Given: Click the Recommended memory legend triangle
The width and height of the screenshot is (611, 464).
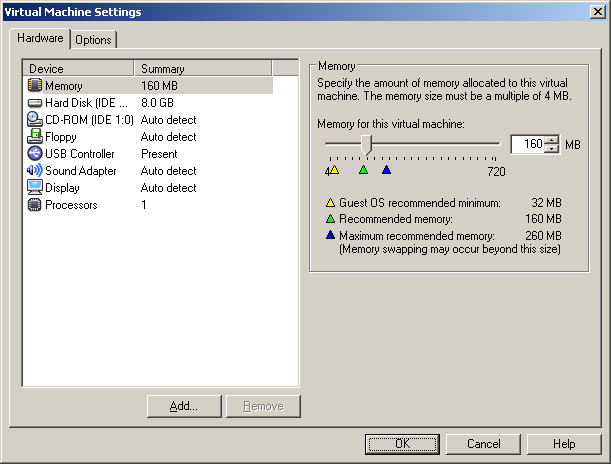Looking at the screenshot, I should click(330, 219).
